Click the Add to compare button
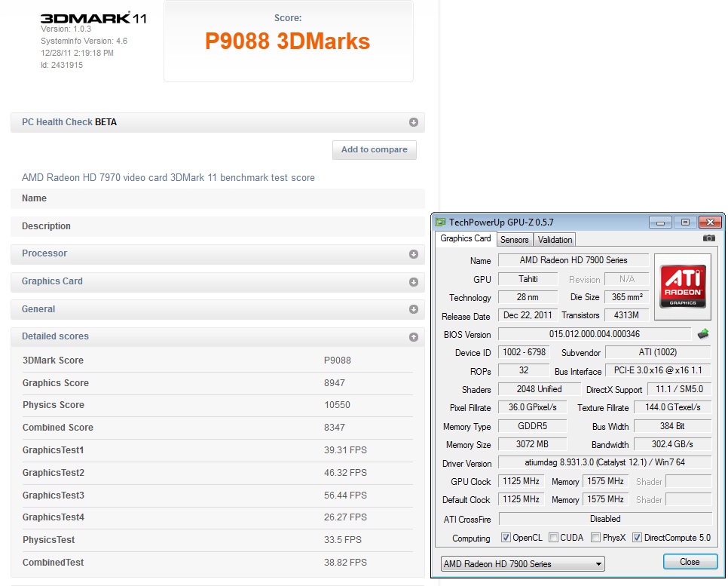 375,149
